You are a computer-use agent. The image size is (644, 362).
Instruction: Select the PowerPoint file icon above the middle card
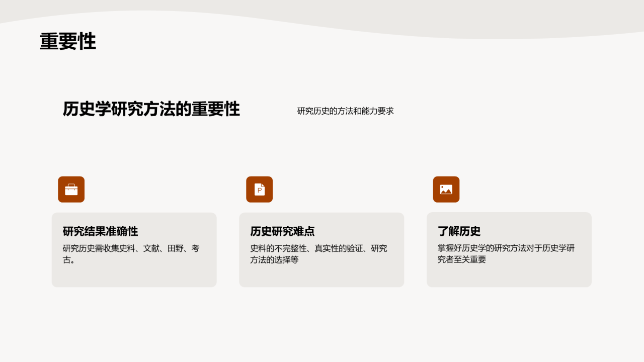point(259,190)
